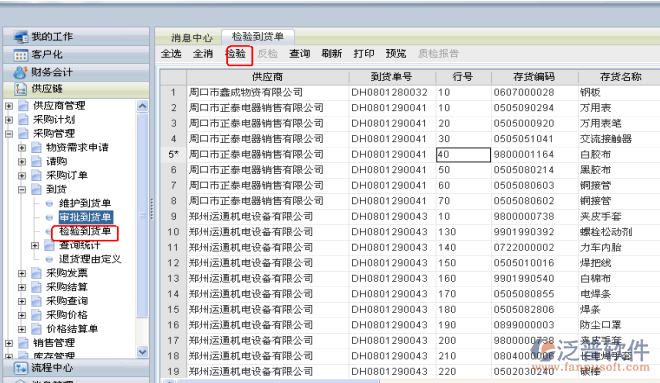Open the 客户化 calendar icon

pos(20,55)
